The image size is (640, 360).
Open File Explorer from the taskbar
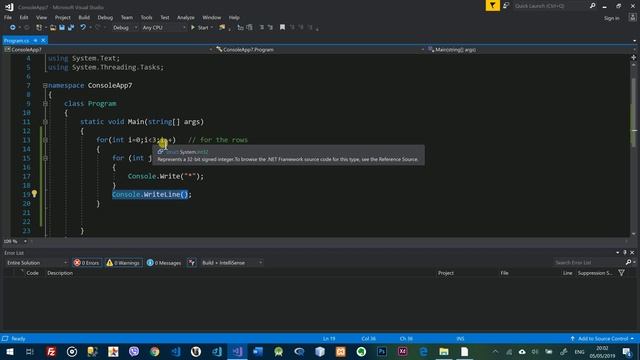444,351
